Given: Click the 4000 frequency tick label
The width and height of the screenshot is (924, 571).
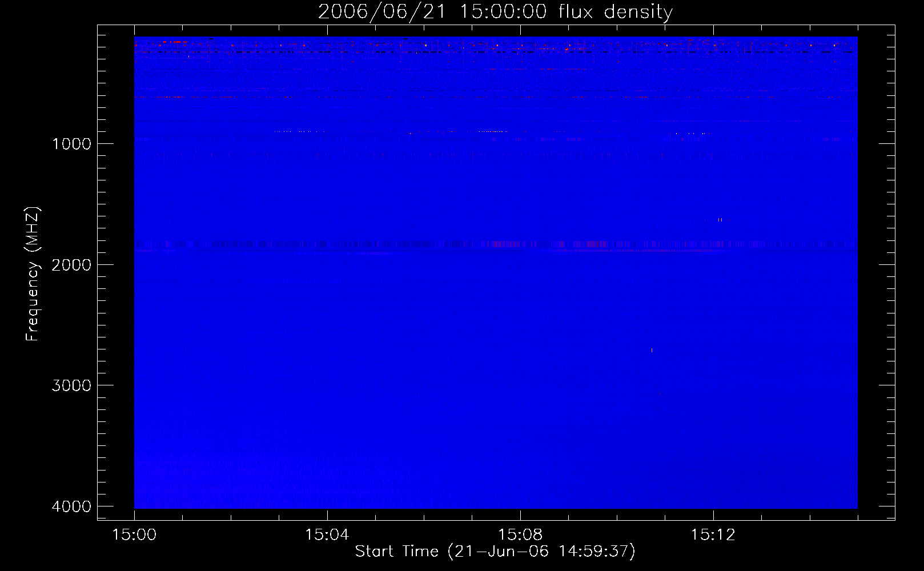Looking at the screenshot, I should tap(71, 506).
